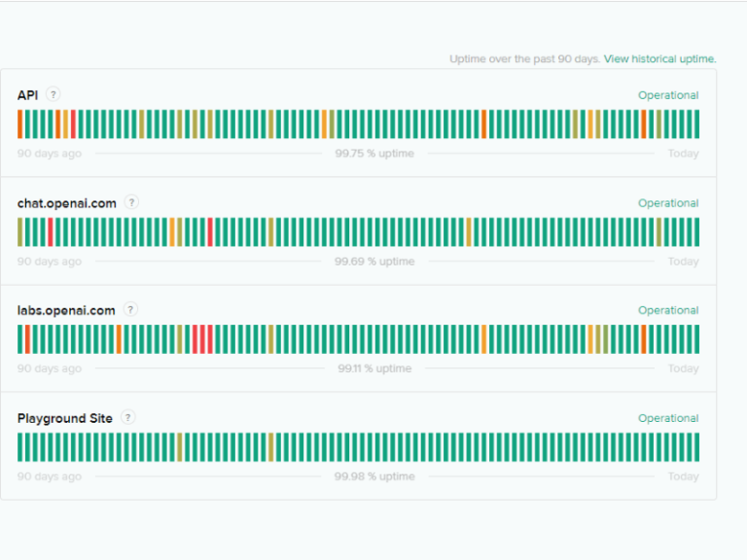Click the first green bar in the labs.openai.com timeline
Screen dimensions: 747x560
(20, 339)
